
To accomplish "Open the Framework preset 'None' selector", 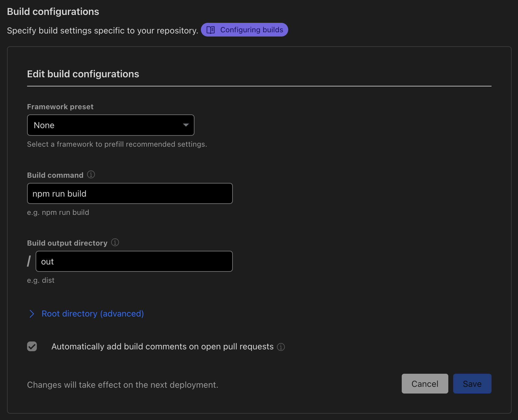I will tap(110, 125).
